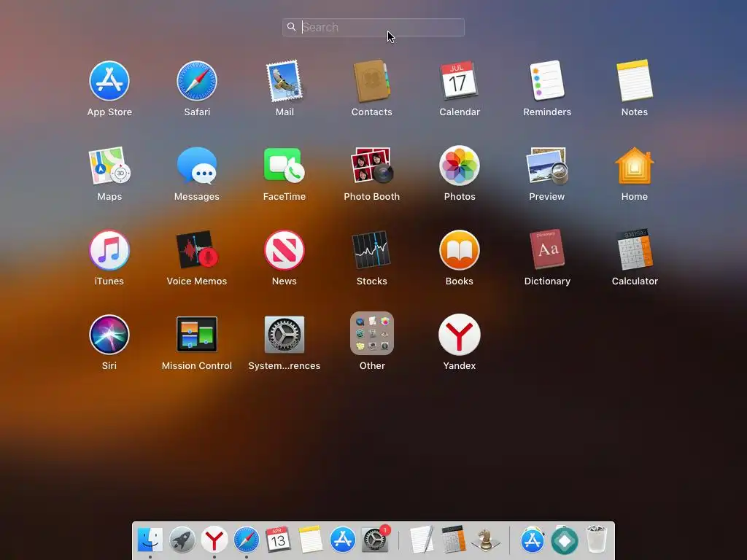Open the Mail app
Viewport: 747px width, 560px height.
(x=285, y=81)
